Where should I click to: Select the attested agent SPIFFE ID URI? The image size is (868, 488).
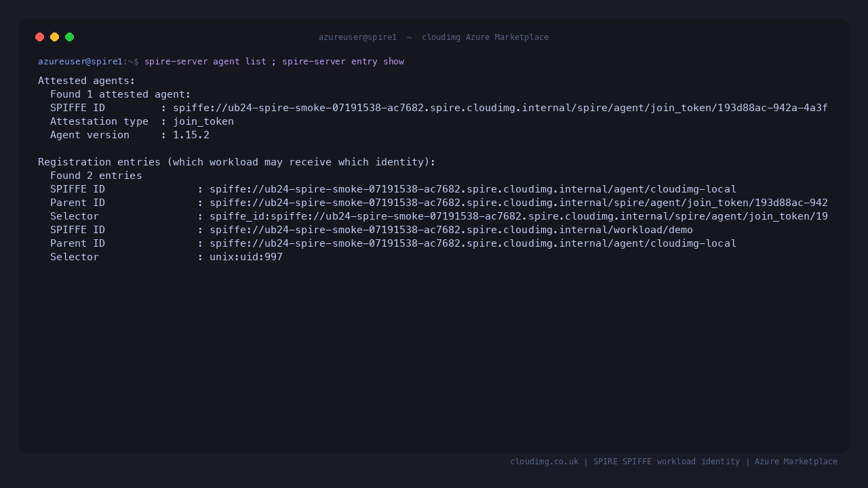click(x=500, y=108)
